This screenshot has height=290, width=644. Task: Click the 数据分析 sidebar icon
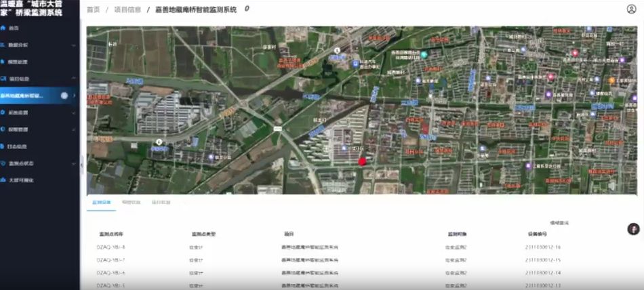[x=4, y=45]
